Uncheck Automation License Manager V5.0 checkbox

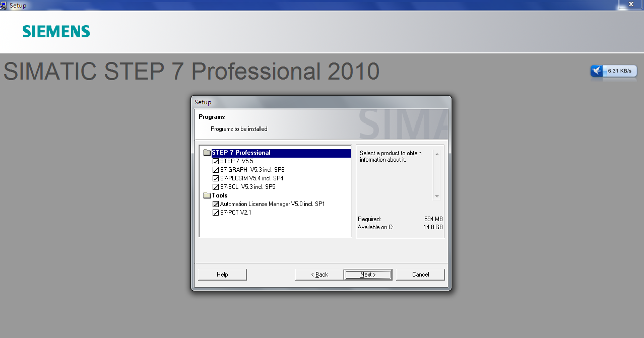tap(216, 204)
